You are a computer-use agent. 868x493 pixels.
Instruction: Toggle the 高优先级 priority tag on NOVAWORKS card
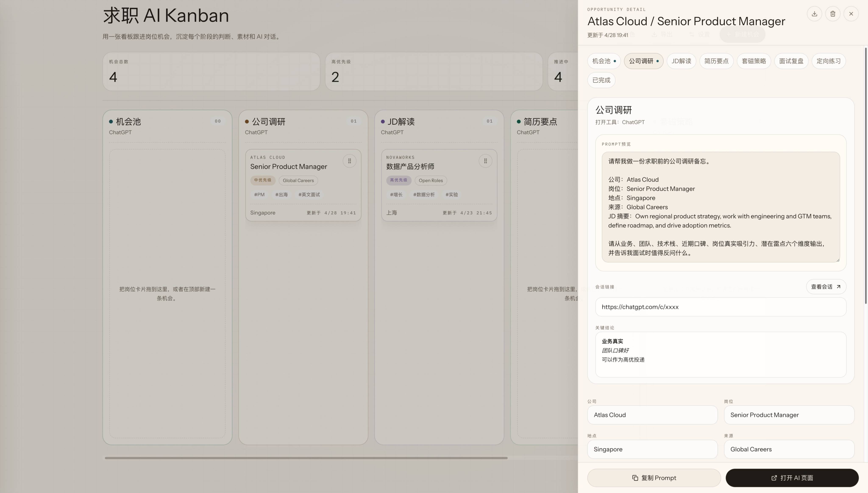tap(398, 181)
